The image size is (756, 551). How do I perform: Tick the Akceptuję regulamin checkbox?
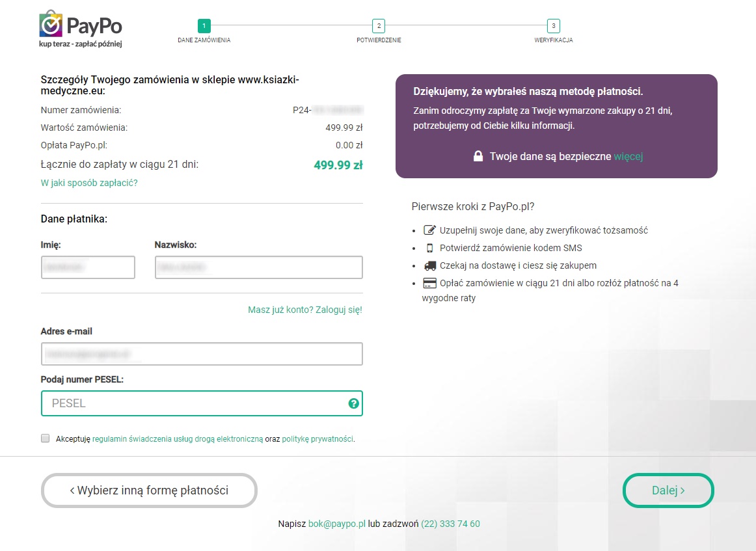(x=46, y=438)
